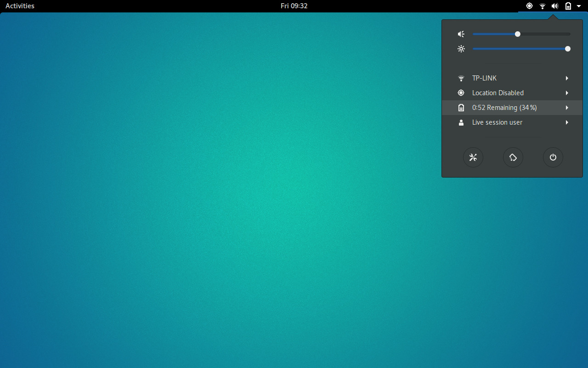Expand the Live session user submenu
This screenshot has width=588, height=368.
567,122
